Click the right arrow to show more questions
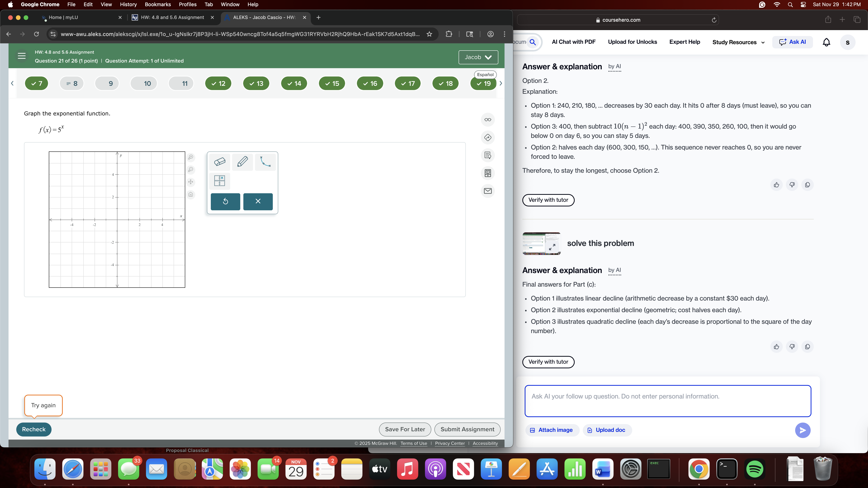This screenshot has width=868, height=488. 500,83
